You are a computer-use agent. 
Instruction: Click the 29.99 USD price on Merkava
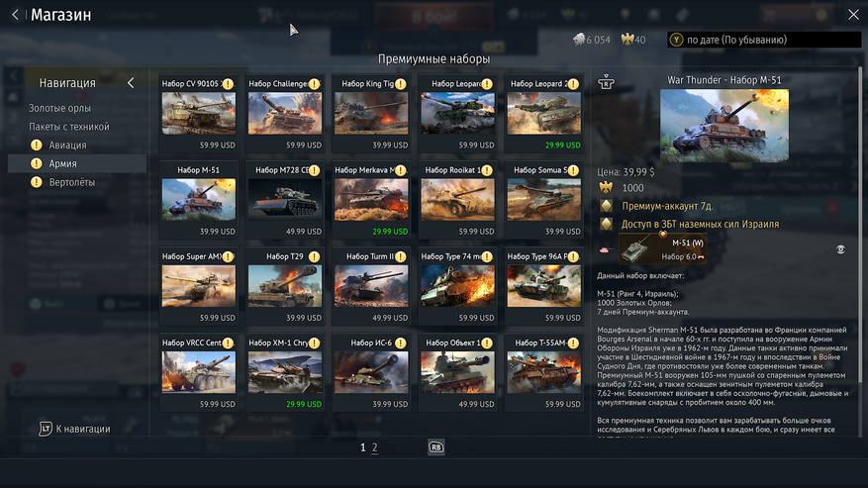pyautogui.click(x=390, y=232)
